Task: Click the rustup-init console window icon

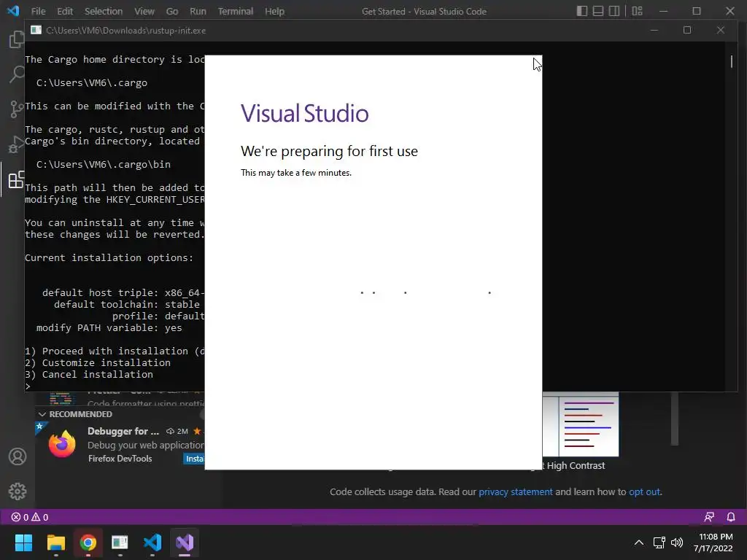Action: pyautogui.click(x=36, y=30)
